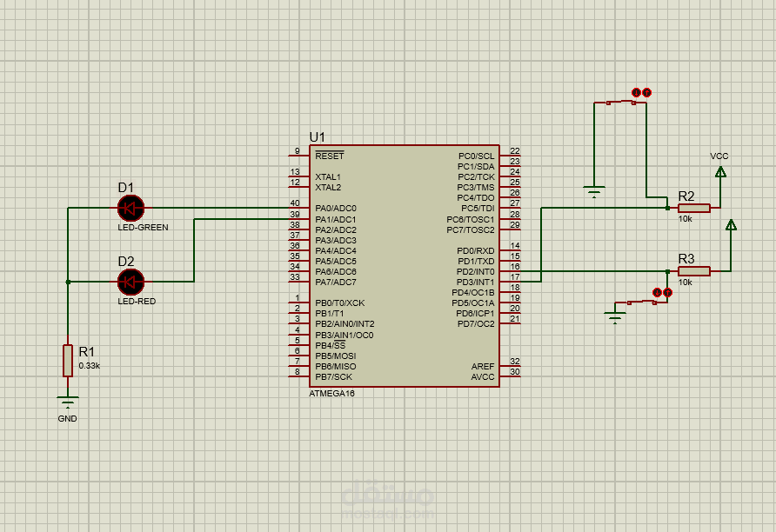
Task: Click pin number 9 next to RESET
Action: (x=297, y=151)
